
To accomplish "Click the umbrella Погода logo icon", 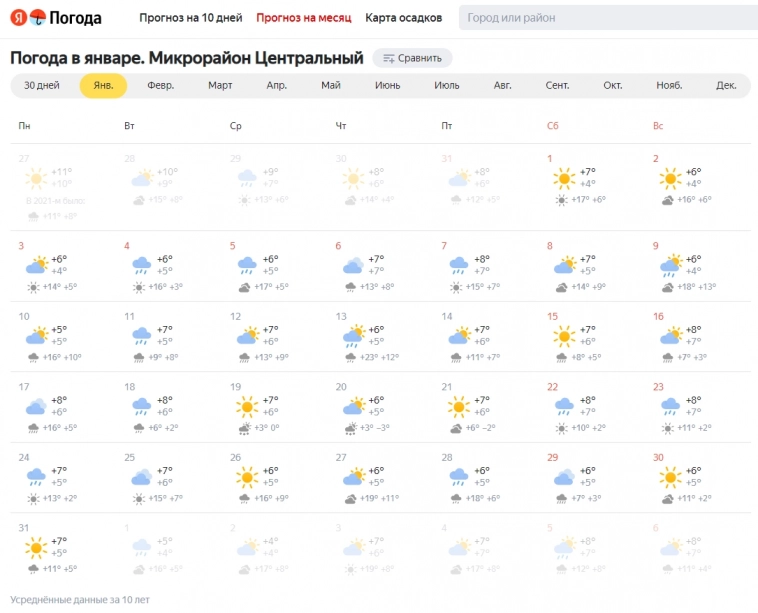I will 38,18.
